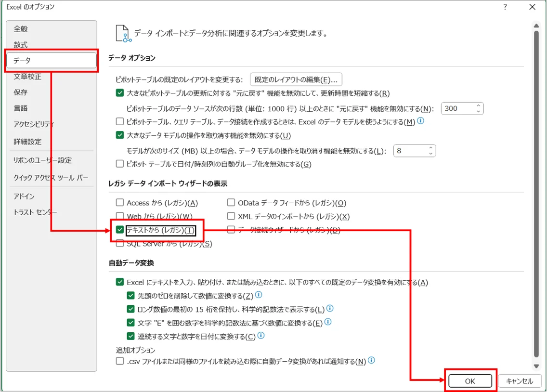Screen dimensions: 547x392
Task: Uncheck ロング数値の最初の 15 桁を保持
Action: [x=131, y=309]
